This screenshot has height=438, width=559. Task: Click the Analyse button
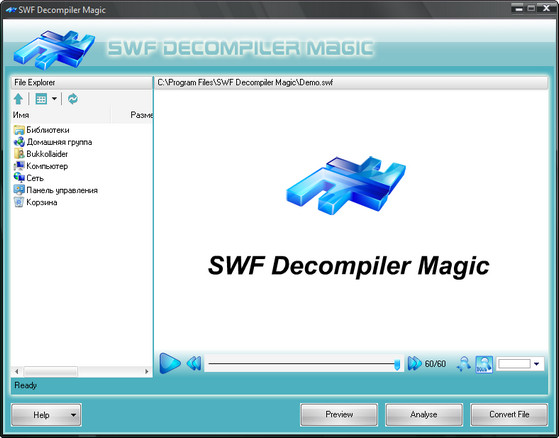click(424, 414)
